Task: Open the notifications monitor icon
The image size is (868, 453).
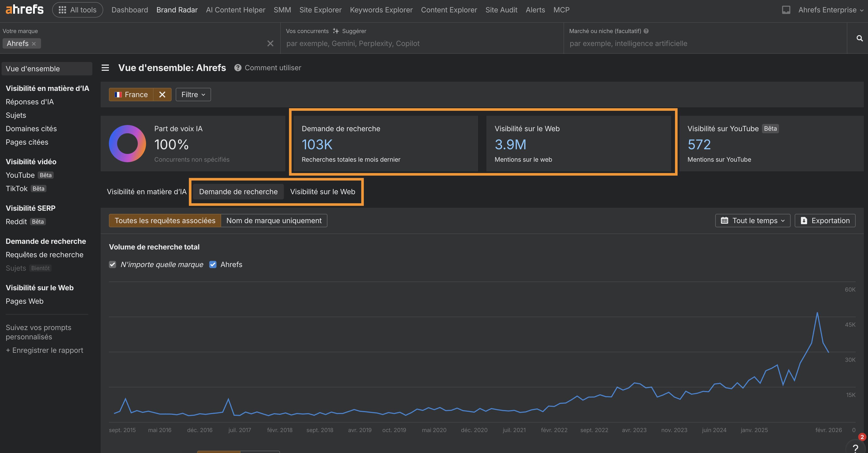Action: click(786, 10)
